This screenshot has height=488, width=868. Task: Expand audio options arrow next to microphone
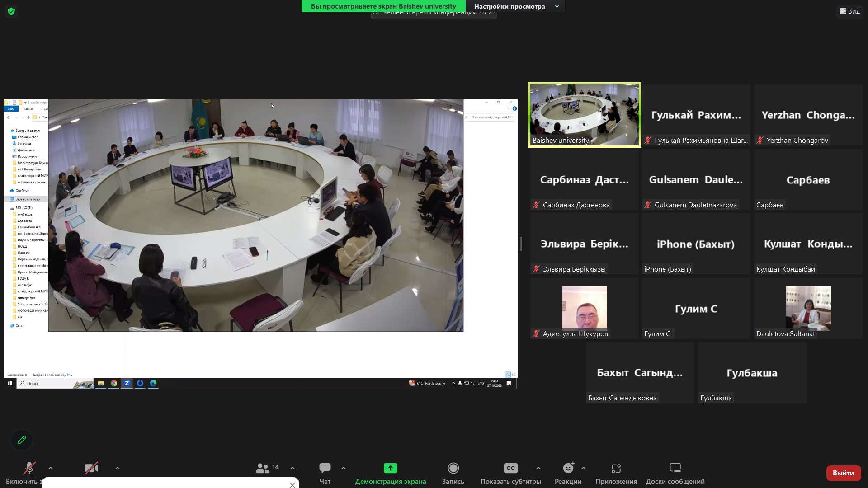51,468
